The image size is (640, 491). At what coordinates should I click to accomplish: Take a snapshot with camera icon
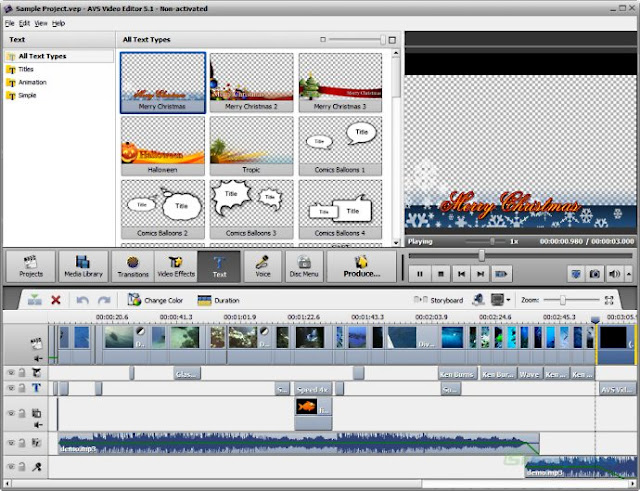click(x=595, y=274)
